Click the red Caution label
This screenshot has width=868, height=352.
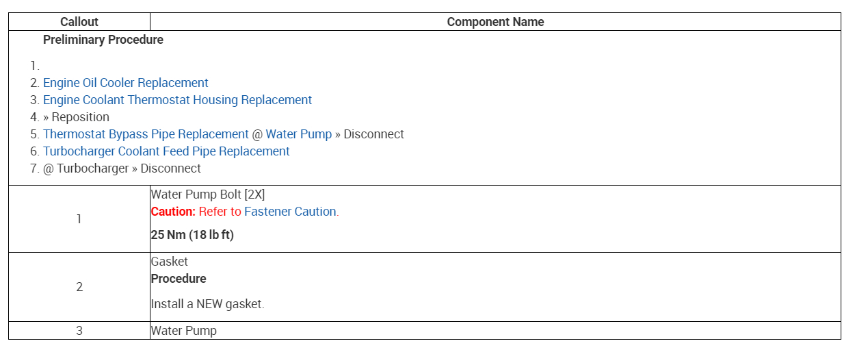click(173, 212)
